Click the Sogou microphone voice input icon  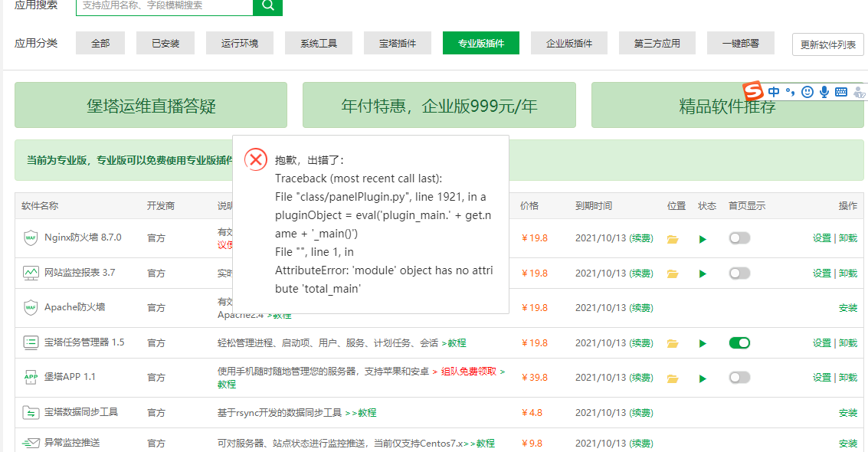[x=824, y=92]
